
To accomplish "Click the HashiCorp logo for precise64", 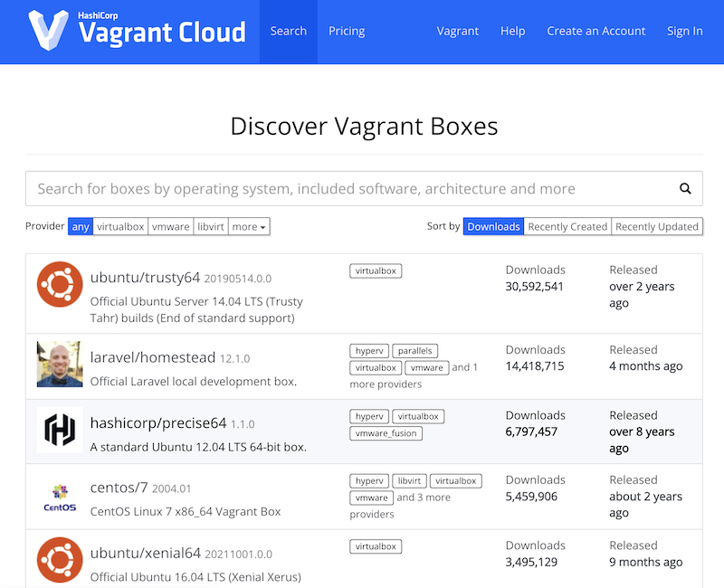I will pos(60,430).
